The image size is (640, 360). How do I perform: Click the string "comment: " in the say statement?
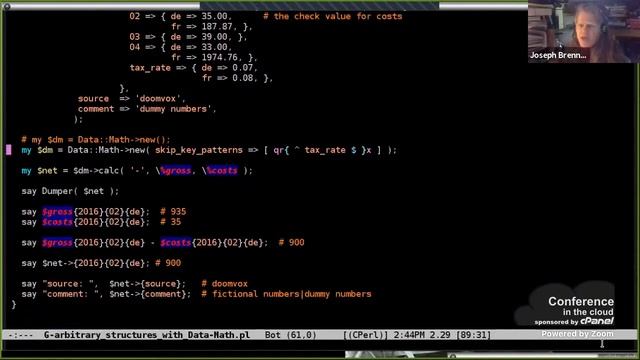(70, 294)
